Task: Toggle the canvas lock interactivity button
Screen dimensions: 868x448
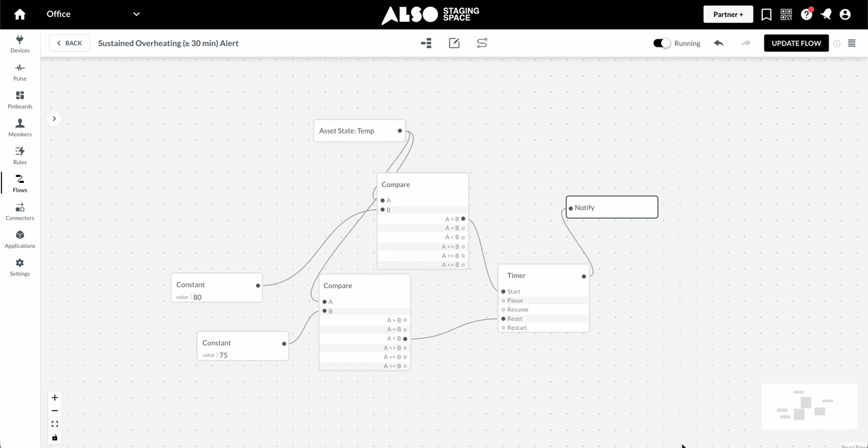Action: (55, 438)
